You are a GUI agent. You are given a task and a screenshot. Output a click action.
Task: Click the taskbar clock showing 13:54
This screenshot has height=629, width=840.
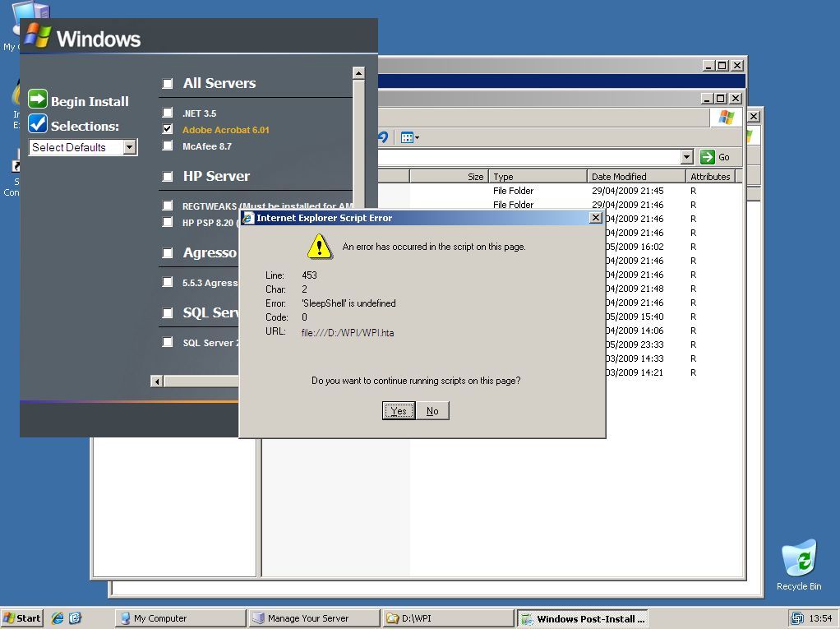pyautogui.click(x=820, y=618)
